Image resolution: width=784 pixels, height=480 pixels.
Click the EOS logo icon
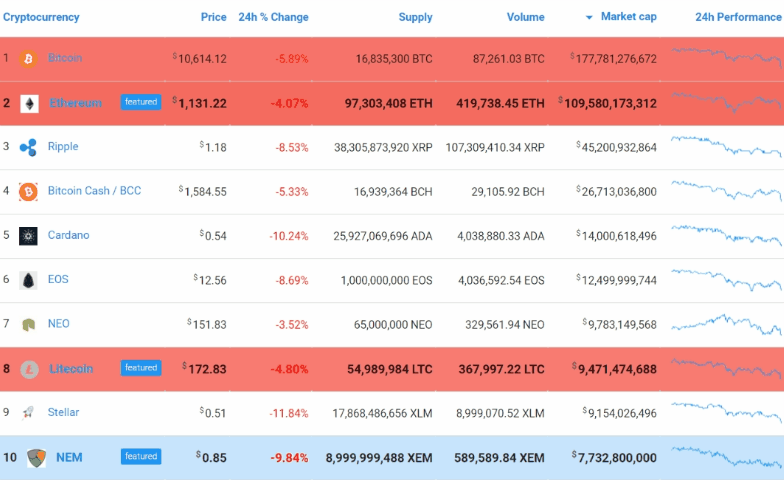tap(28, 280)
